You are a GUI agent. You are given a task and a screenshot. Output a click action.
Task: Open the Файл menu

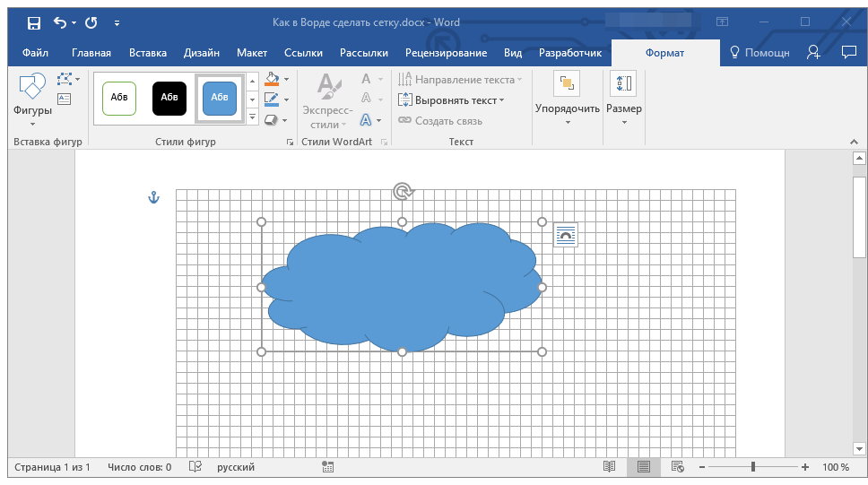click(35, 53)
